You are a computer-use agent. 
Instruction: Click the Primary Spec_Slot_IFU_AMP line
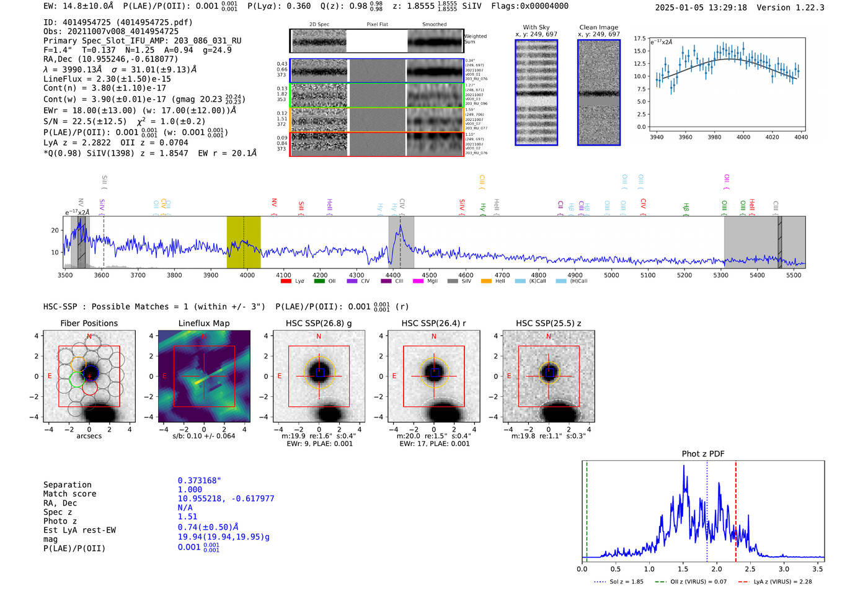click(x=143, y=41)
